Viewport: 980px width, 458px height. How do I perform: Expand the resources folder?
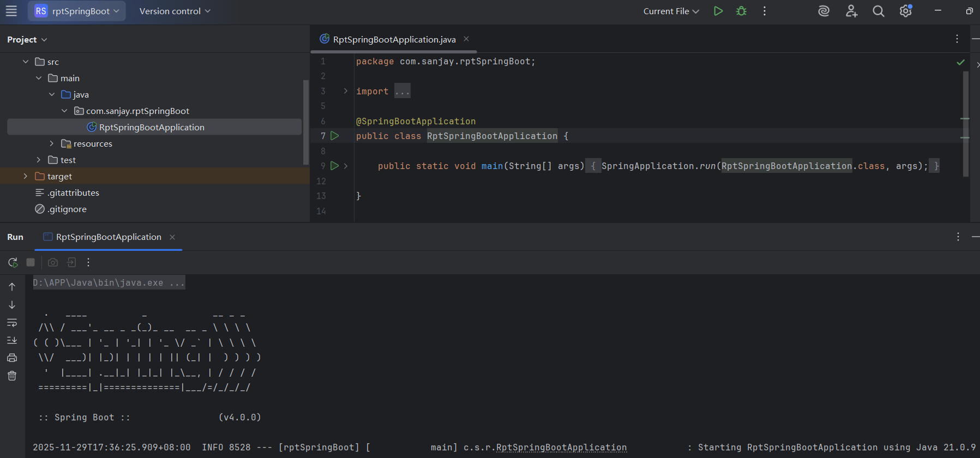click(52, 143)
